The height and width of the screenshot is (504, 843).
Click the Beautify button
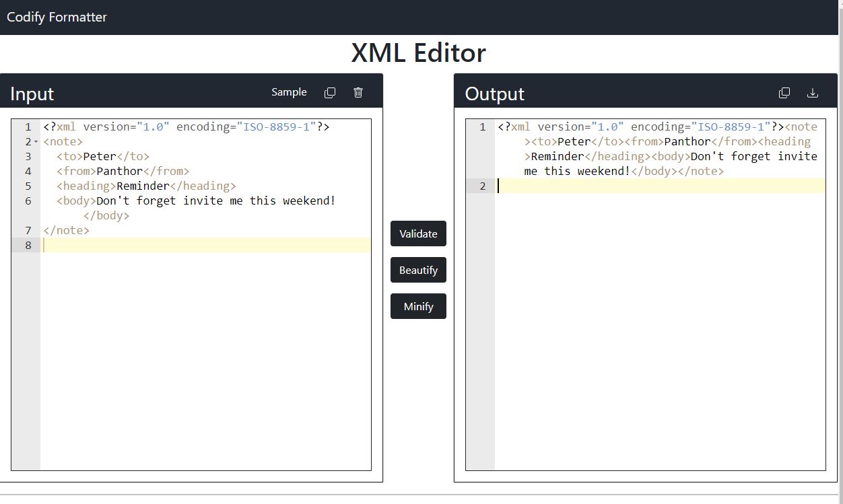[x=418, y=270]
